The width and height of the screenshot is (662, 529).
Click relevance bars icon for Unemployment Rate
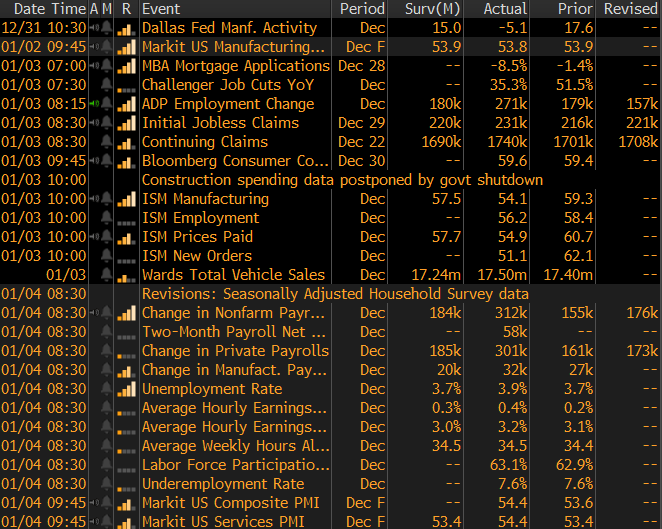click(x=126, y=389)
